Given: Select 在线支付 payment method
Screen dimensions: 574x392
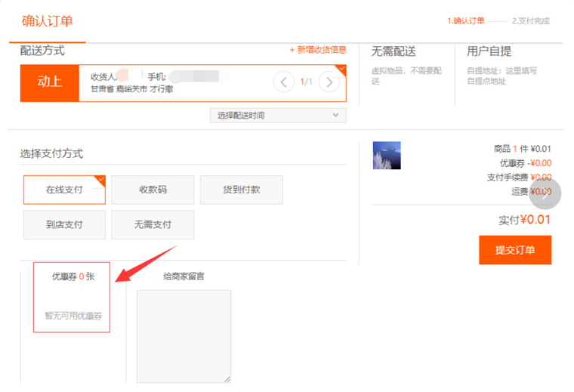Looking at the screenshot, I should pyautogui.click(x=64, y=190).
